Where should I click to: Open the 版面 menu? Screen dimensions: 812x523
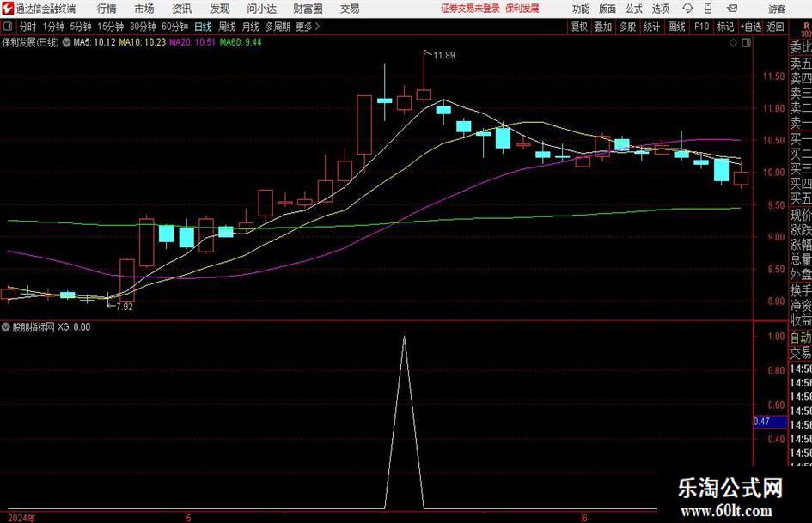tap(607, 9)
